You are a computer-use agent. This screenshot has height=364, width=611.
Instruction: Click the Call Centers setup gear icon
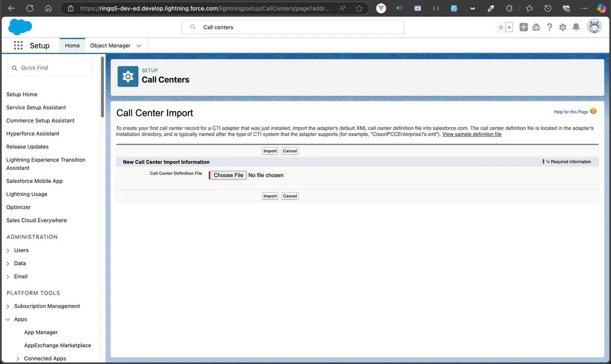128,76
